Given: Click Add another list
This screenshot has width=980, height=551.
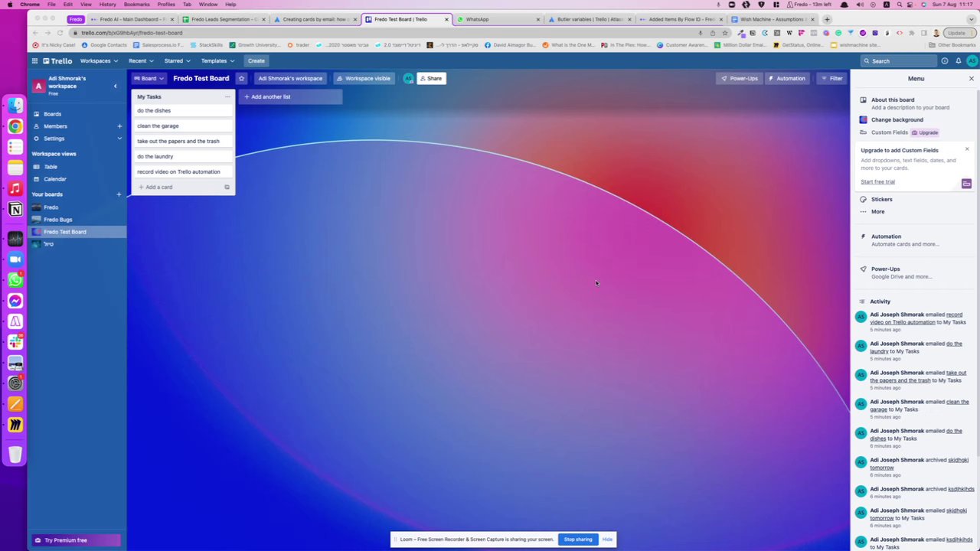Looking at the screenshot, I should (x=290, y=96).
